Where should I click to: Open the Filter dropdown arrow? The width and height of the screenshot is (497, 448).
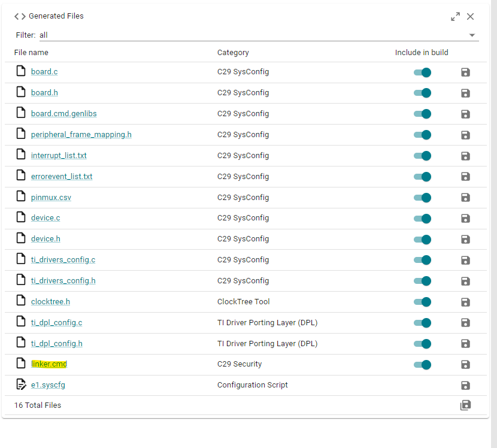point(472,35)
